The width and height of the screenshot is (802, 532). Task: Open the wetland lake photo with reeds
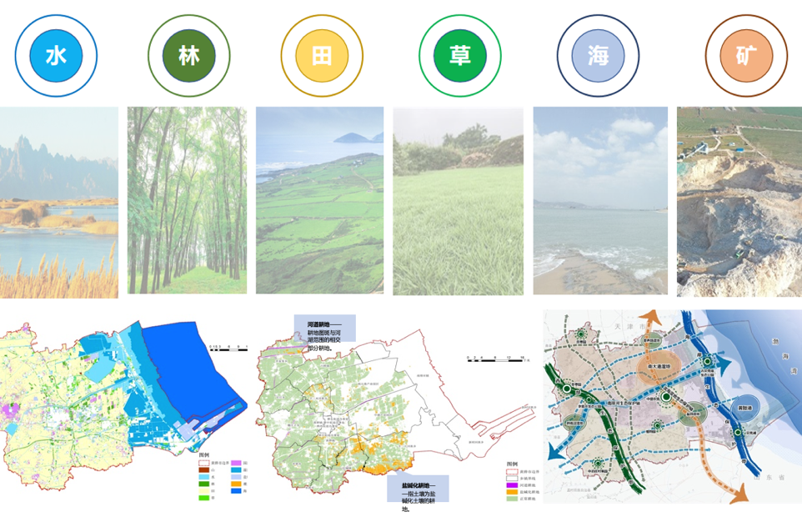coord(58,202)
